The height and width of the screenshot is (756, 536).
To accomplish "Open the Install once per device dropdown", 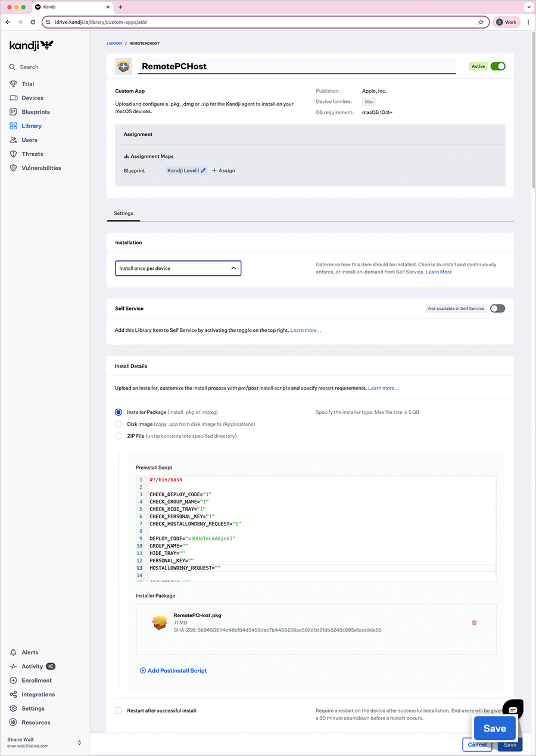I will [x=178, y=269].
